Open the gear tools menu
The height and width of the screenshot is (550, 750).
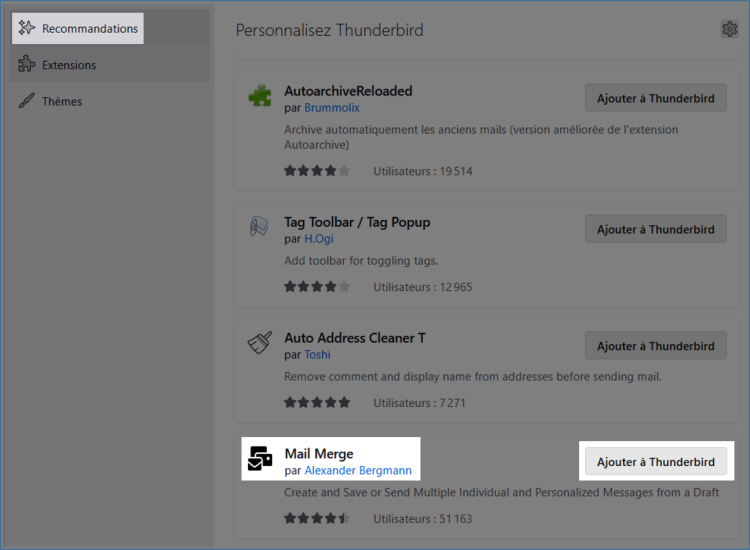[x=729, y=29]
